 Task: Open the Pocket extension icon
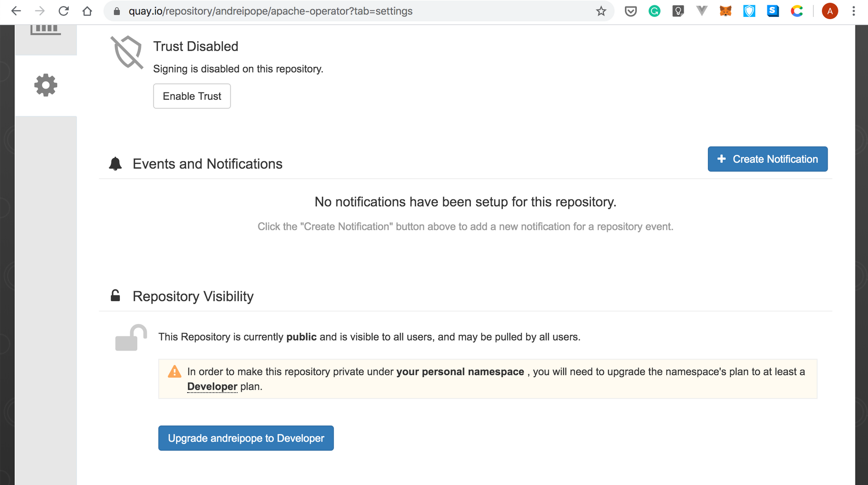pos(631,11)
